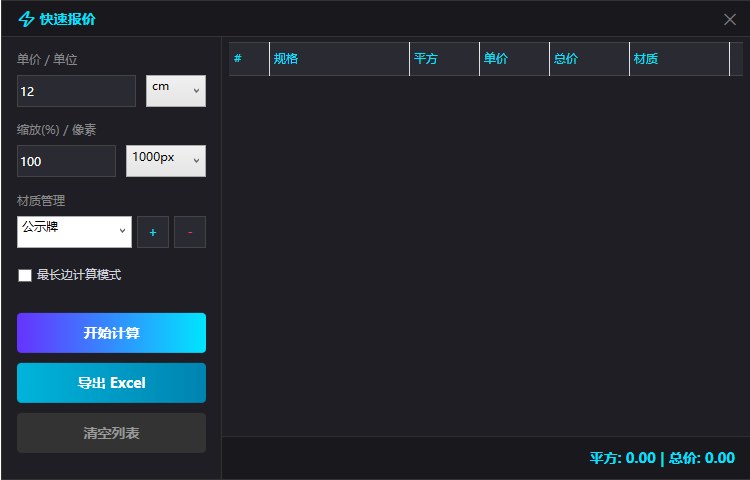Click the scale percent field showing 100

pyautogui.click(x=66, y=161)
